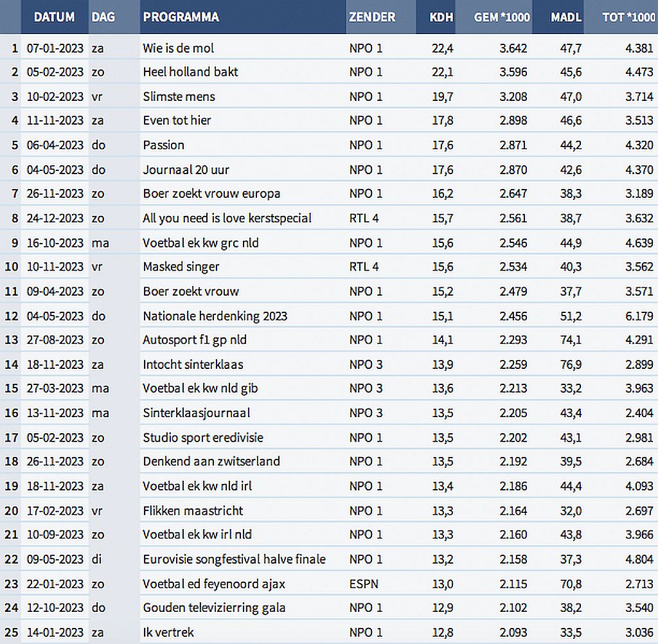
Task: Select 'Autosport f1 gp nld'
Action: click(195, 339)
